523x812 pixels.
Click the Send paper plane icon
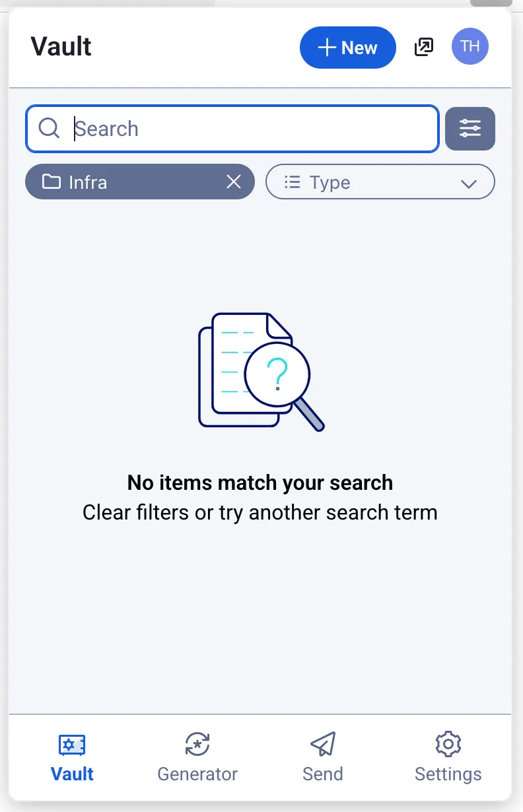[x=322, y=745]
